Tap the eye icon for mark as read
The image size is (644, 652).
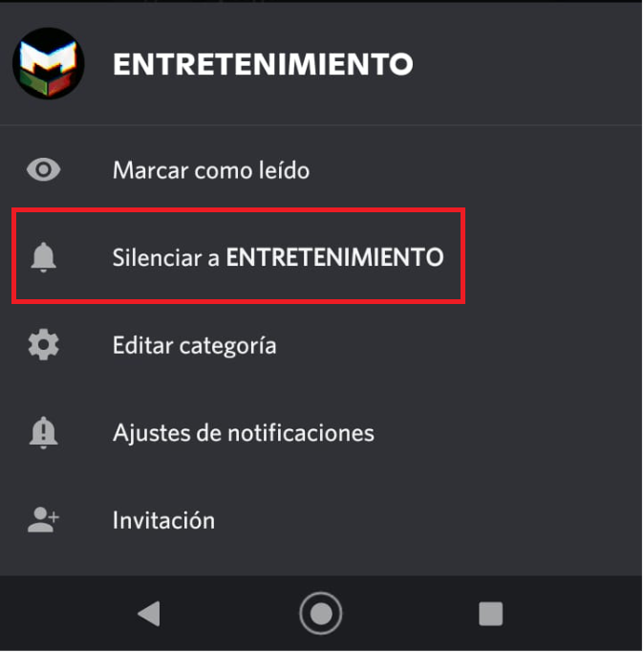pos(43,170)
